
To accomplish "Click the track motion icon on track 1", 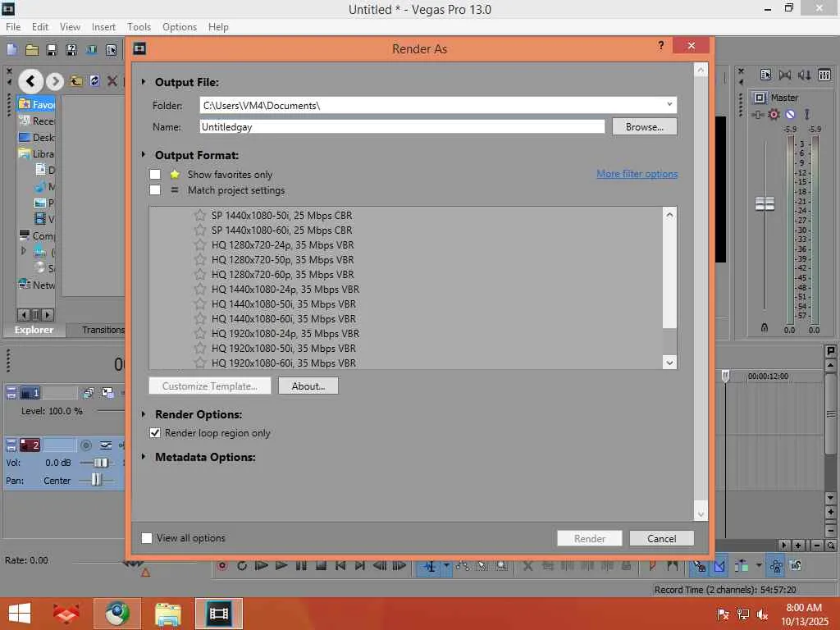I will tap(107, 393).
